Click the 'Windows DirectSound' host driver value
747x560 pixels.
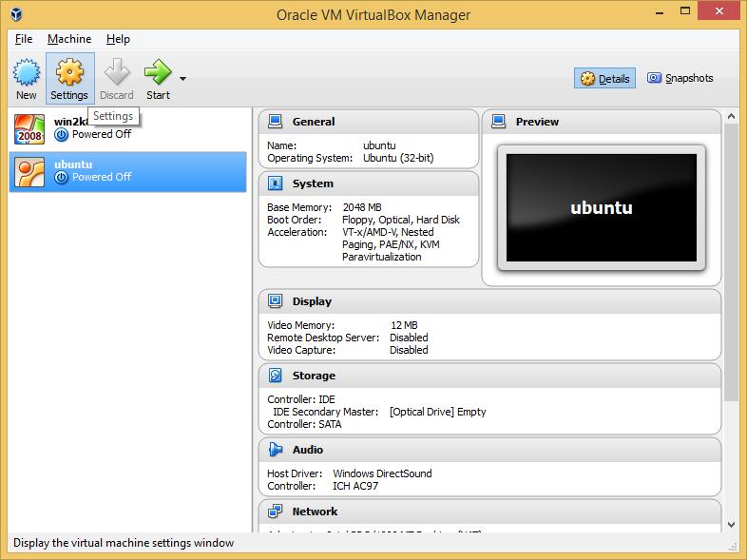click(x=382, y=473)
